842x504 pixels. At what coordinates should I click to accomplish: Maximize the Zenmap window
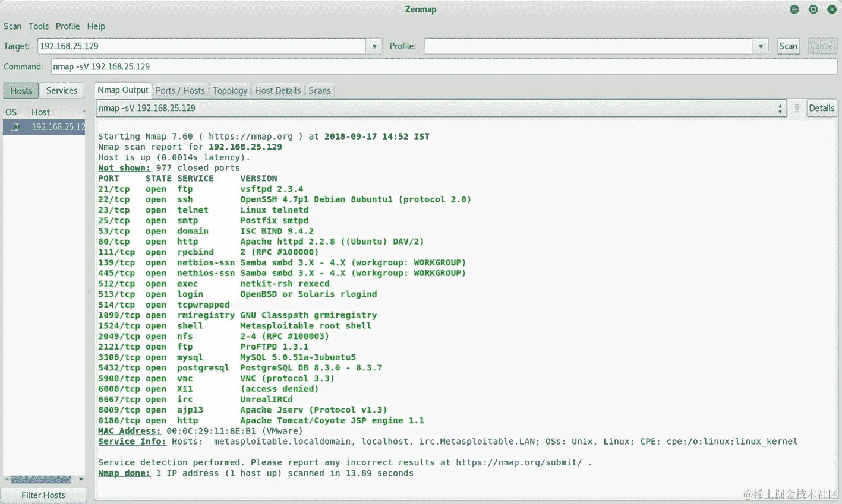click(x=813, y=9)
